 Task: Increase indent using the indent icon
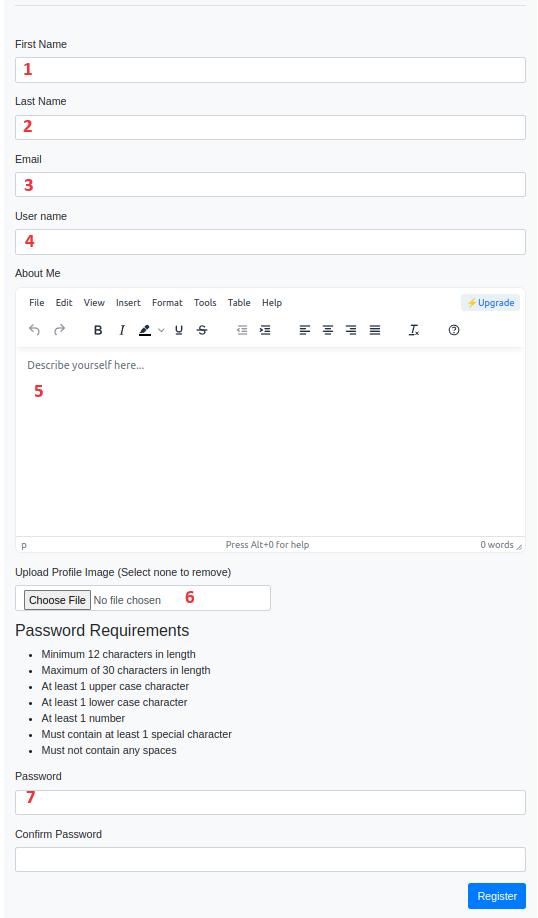[x=265, y=330]
